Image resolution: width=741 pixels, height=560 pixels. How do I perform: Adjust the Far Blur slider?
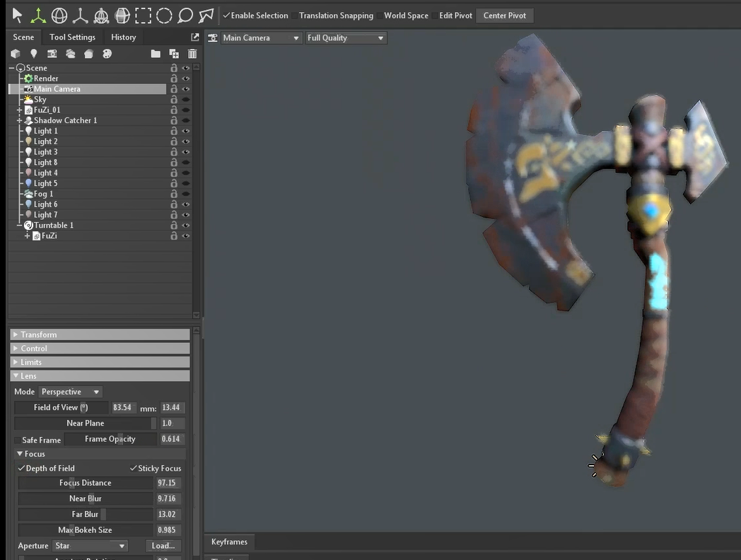click(x=86, y=514)
